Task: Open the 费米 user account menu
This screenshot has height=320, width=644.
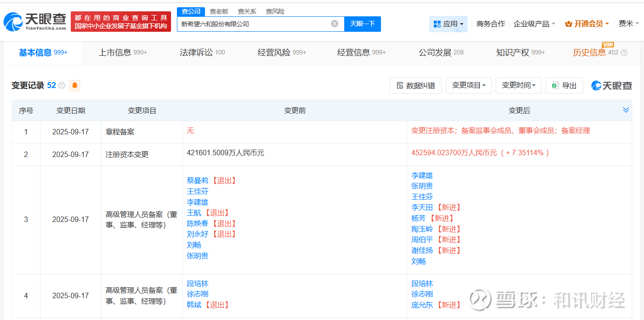Action: 629,24
